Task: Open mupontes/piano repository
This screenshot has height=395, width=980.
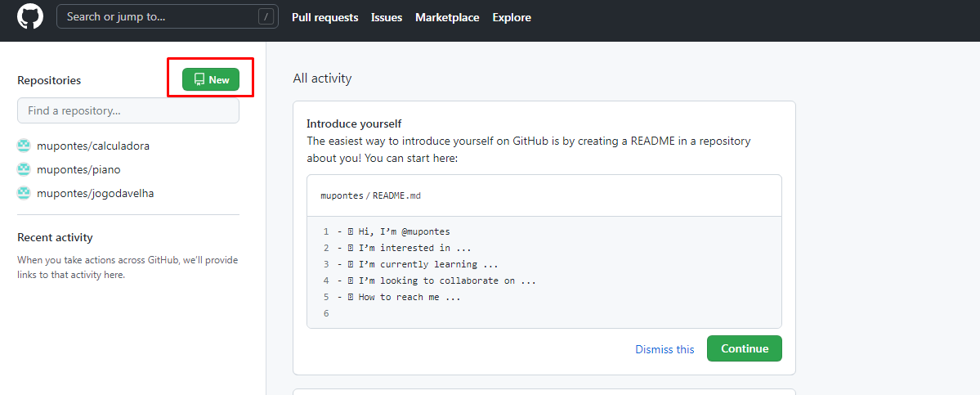Action: [x=78, y=170]
